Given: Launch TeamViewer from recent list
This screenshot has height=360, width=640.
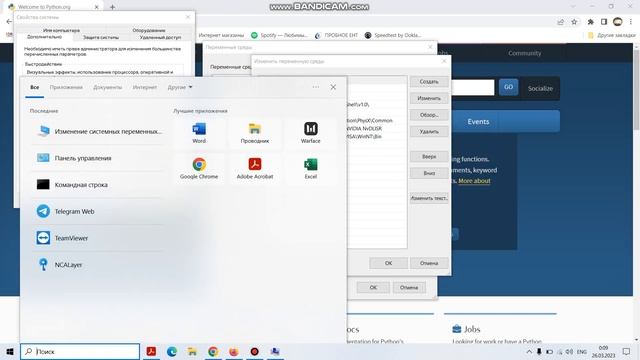Looking at the screenshot, I should (99, 238).
